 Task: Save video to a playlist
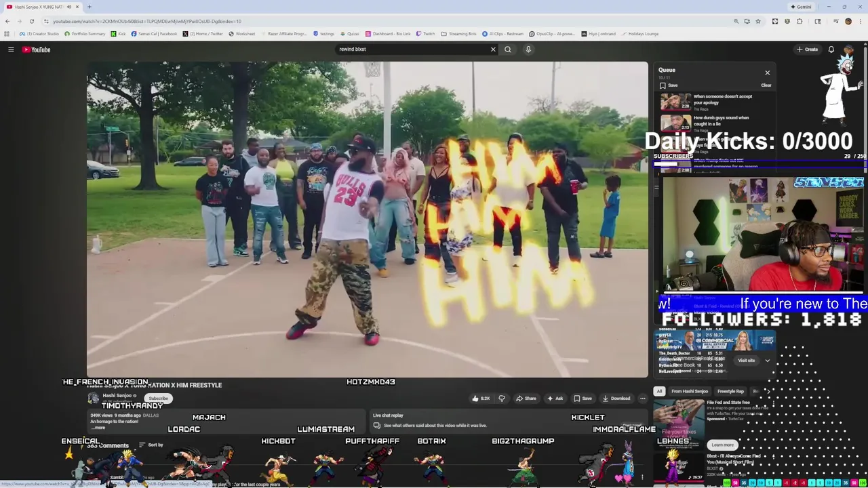pyautogui.click(x=583, y=399)
